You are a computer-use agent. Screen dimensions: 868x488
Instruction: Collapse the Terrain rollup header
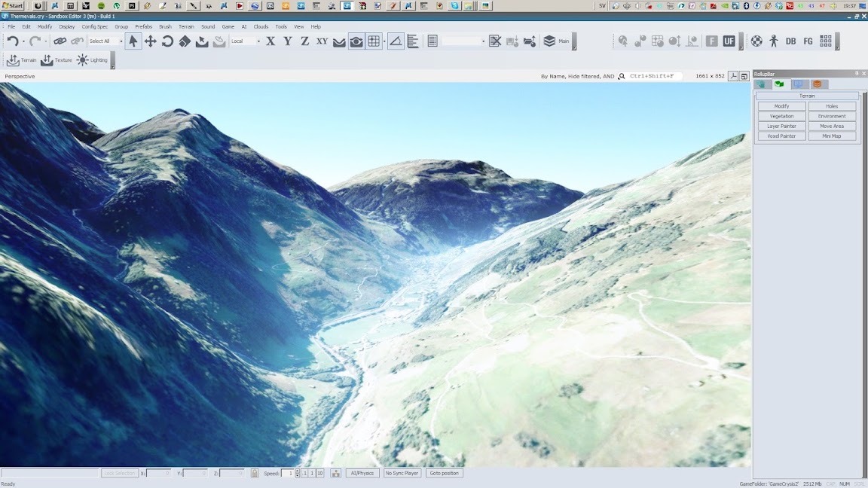[806, 96]
